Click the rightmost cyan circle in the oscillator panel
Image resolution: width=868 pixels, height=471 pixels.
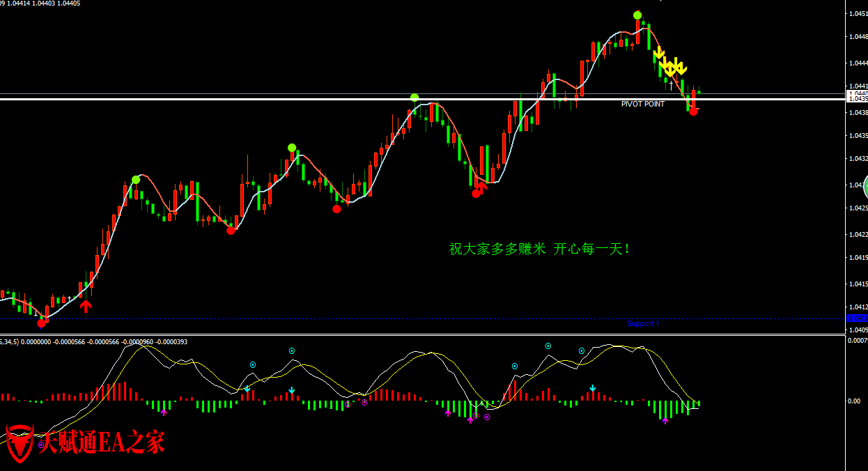point(581,351)
